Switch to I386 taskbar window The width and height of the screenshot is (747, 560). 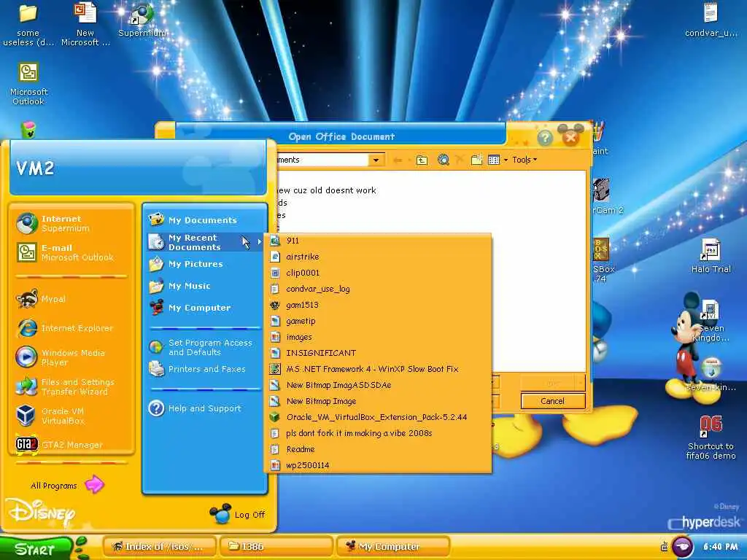[x=276, y=547]
